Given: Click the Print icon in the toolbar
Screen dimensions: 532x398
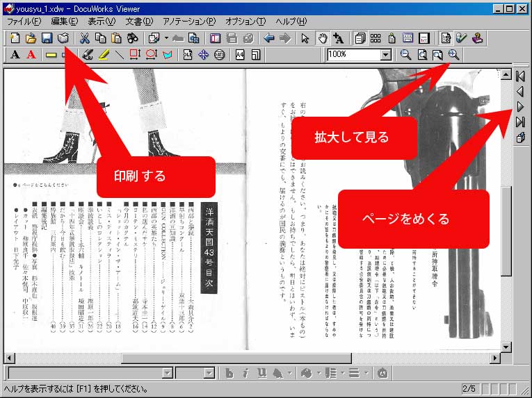Looking at the screenshot, I should pos(63,38).
